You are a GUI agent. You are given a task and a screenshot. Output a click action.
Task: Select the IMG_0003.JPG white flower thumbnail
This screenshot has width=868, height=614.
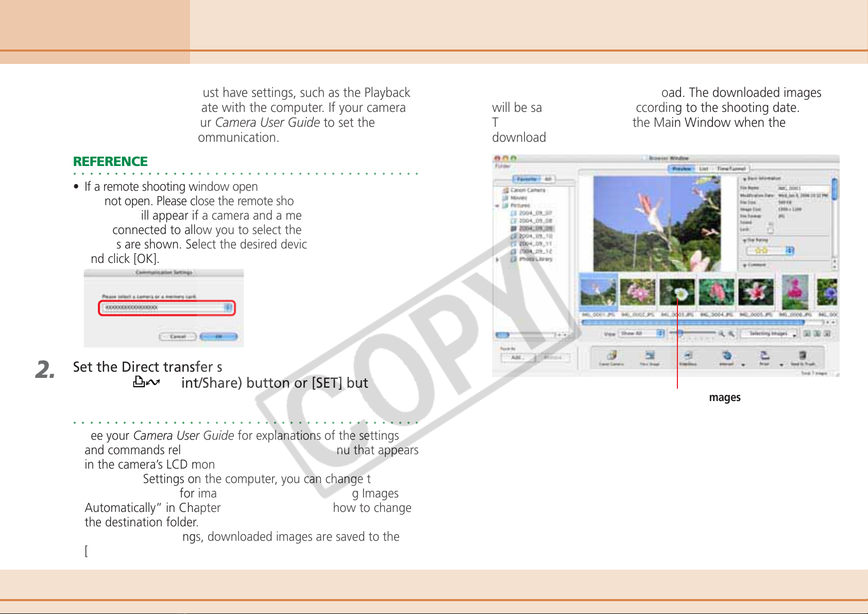click(677, 292)
